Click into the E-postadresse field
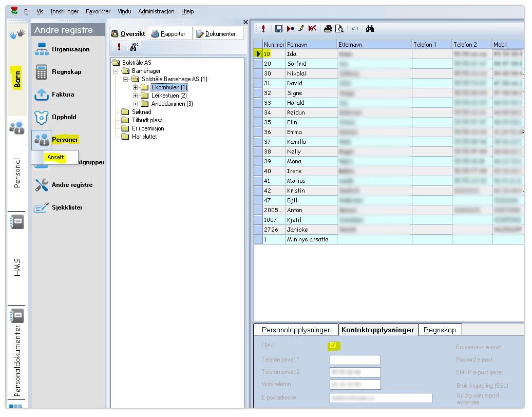 [x=381, y=398]
